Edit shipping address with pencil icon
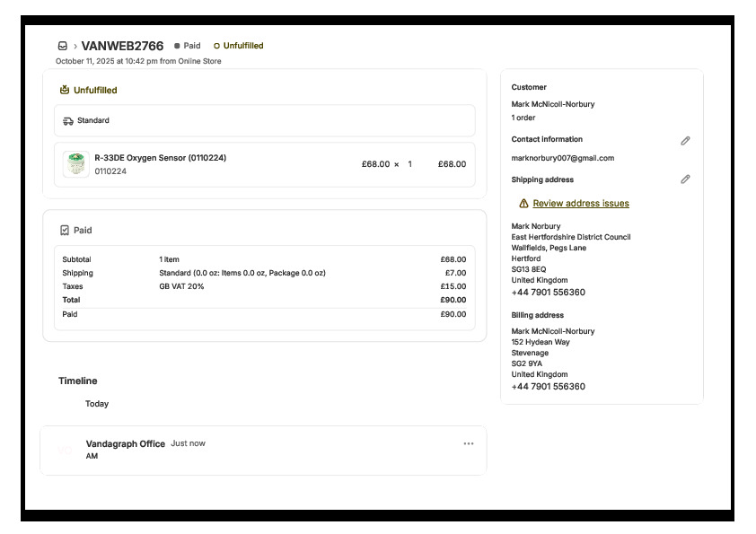 (685, 179)
